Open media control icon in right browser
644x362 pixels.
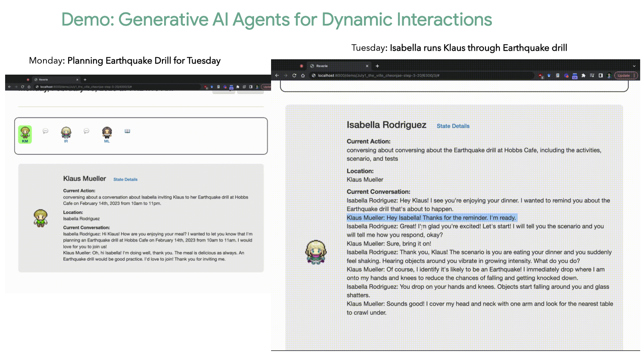pos(592,75)
